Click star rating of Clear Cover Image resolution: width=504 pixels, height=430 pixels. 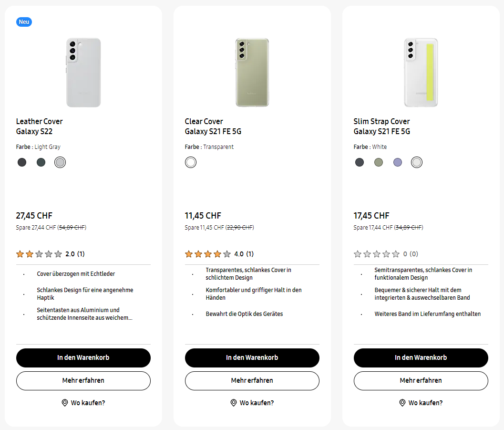tap(208, 254)
